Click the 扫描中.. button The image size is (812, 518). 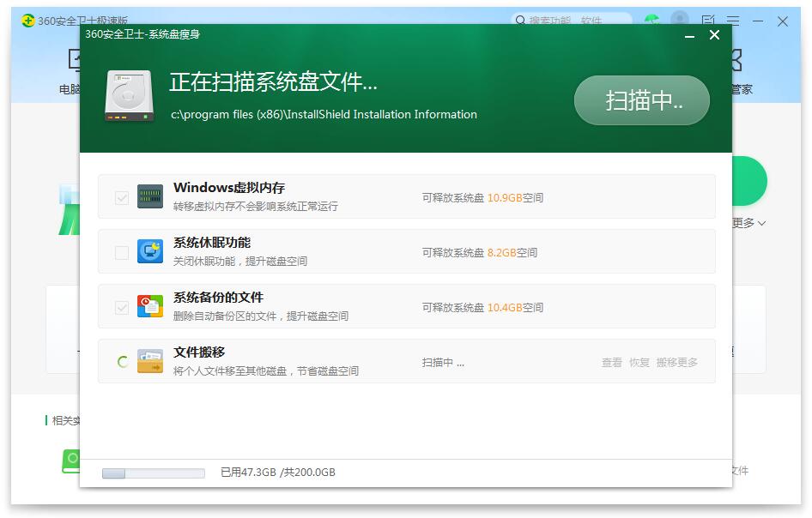642,100
